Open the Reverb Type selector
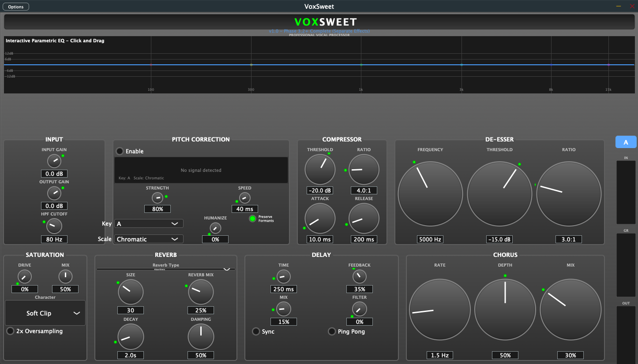 coord(166,269)
